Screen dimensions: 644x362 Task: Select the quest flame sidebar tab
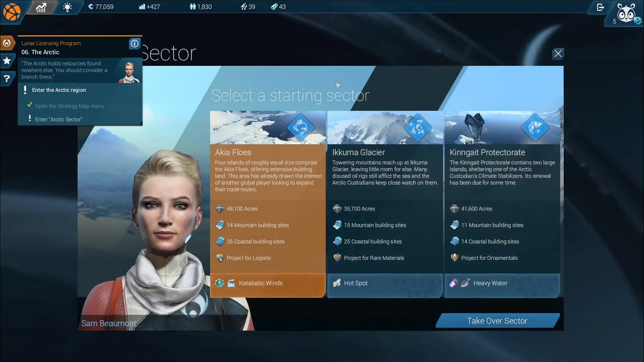coord(7,43)
